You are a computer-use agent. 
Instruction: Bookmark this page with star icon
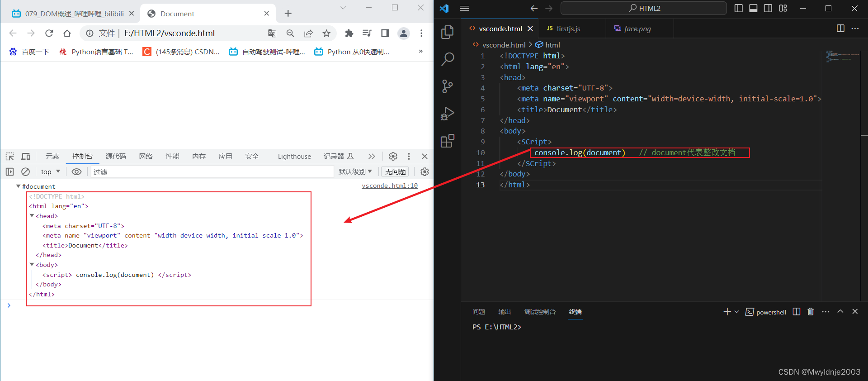(x=326, y=33)
